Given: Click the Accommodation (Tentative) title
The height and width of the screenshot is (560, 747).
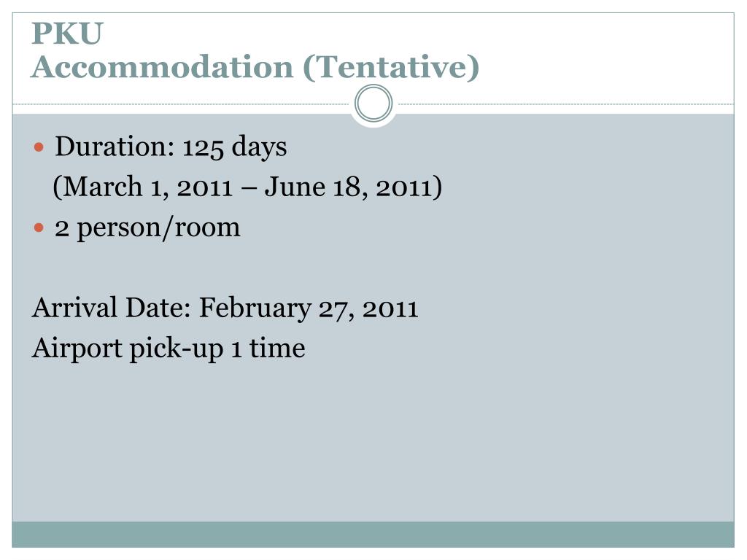Looking at the screenshot, I should tap(255, 66).
